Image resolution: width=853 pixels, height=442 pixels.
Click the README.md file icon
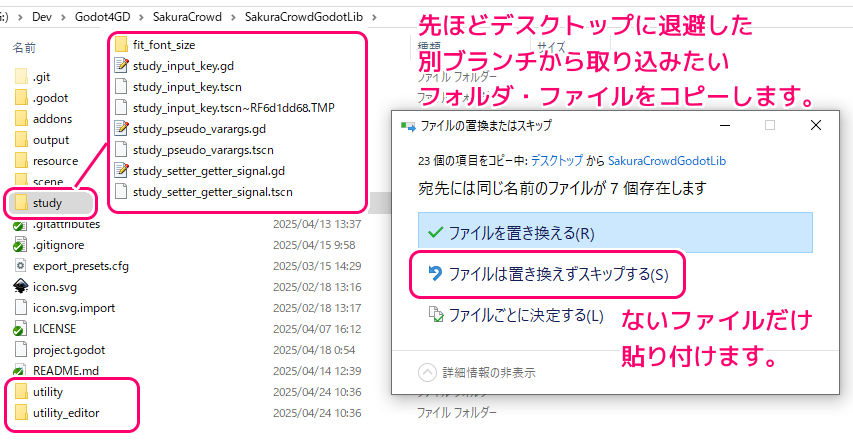(20, 371)
